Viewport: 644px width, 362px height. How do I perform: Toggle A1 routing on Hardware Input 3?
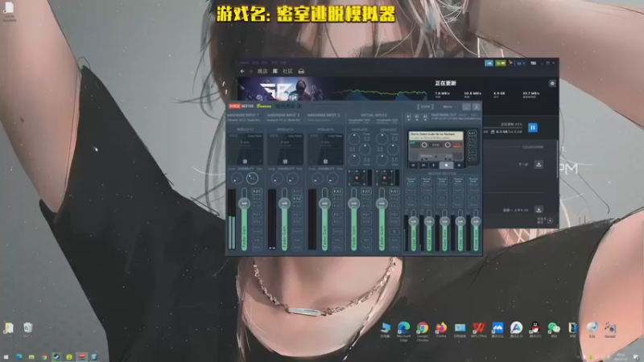336,191
